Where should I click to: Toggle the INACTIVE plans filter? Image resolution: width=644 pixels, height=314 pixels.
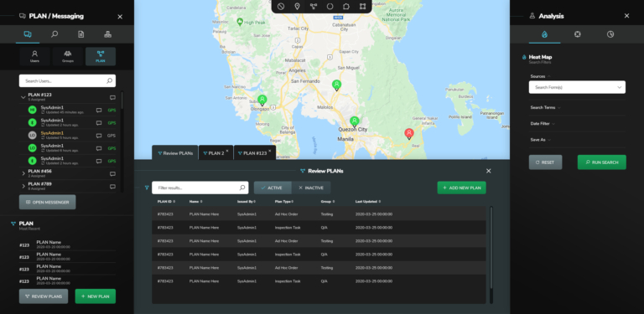click(x=311, y=188)
